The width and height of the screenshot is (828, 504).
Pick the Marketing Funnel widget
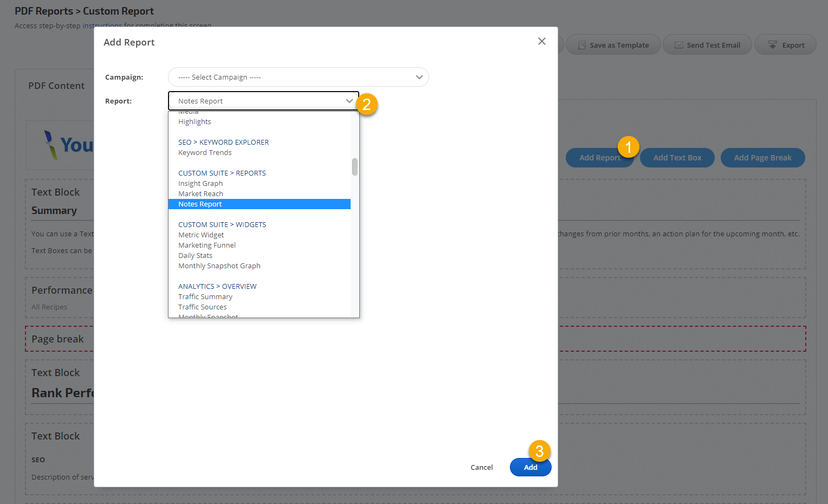[x=207, y=245]
